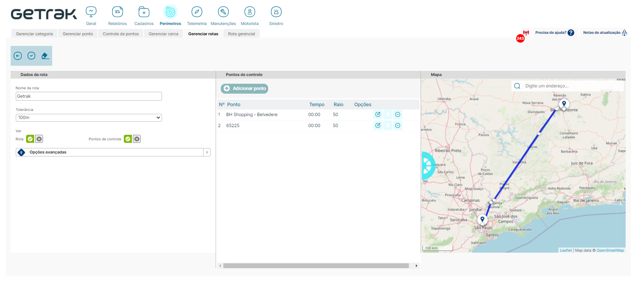Screen dimensions: 644x285
Task: Open the Manutenções section
Action: [x=223, y=12]
